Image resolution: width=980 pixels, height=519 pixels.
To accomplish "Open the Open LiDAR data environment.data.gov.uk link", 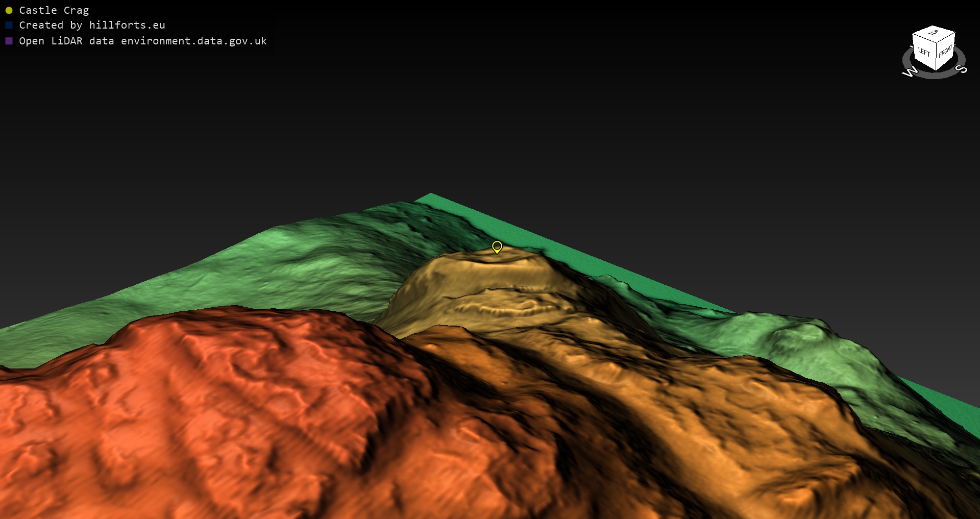I will [143, 41].
